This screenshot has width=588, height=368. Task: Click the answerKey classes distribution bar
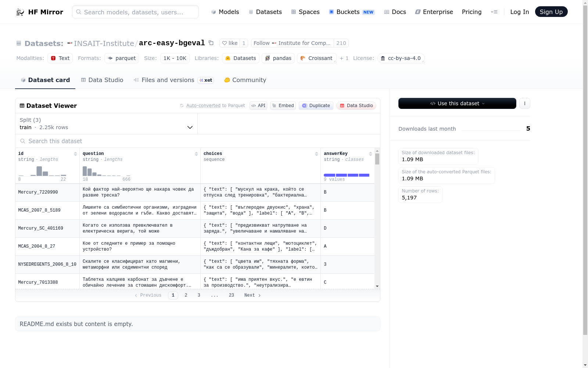347,175
